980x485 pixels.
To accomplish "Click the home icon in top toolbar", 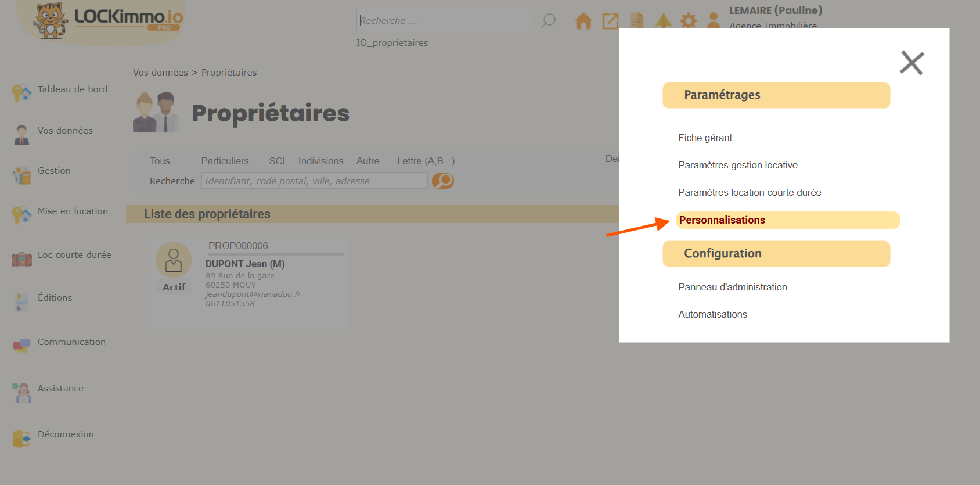I will (x=583, y=21).
